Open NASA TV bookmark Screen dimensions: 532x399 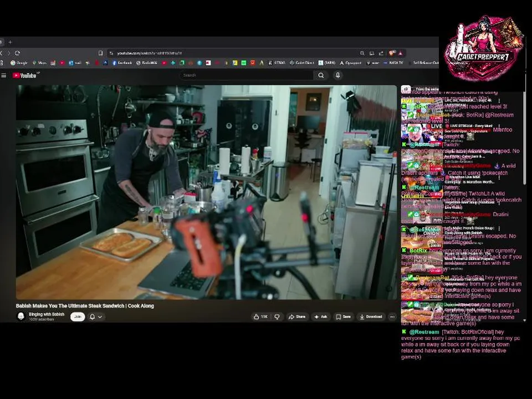(x=393, y=63)
